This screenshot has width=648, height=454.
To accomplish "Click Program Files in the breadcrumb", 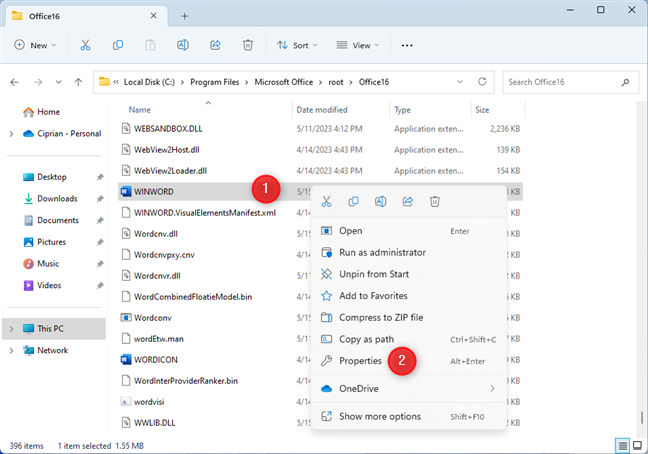I will pos(214,82).
